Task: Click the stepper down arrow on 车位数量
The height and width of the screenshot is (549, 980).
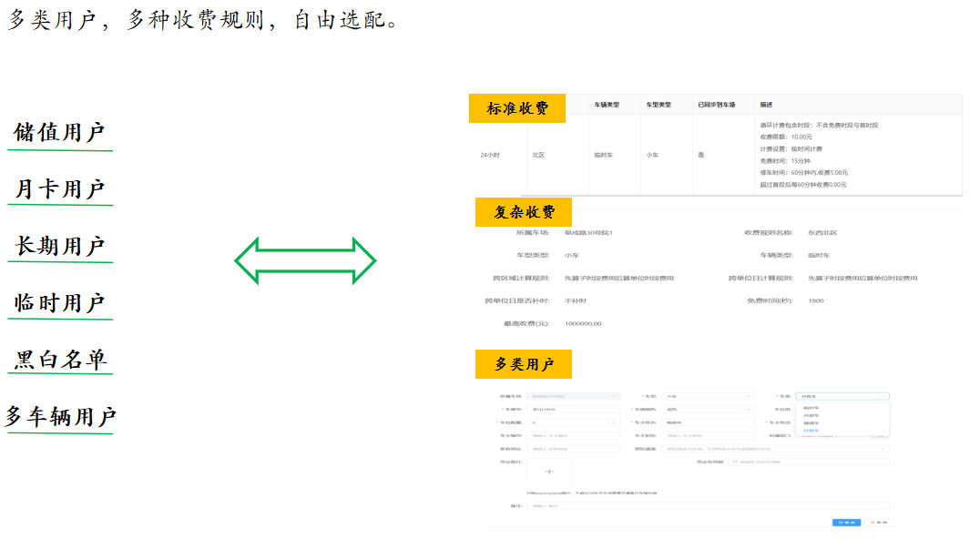Action: 613,424
